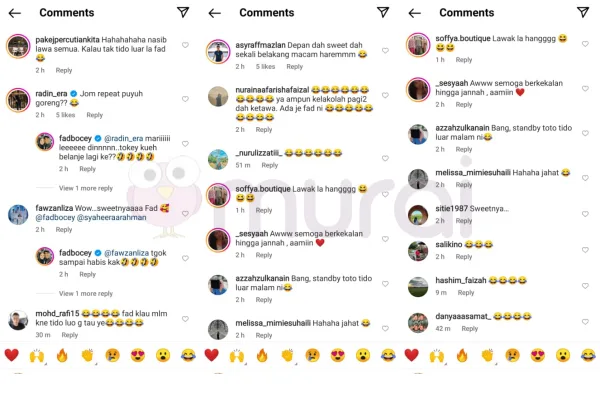This screenshot has height=400, width=600.
Task: Like the hashim_faizah comment
Action: pyautogui.click(x=585, y=286)
